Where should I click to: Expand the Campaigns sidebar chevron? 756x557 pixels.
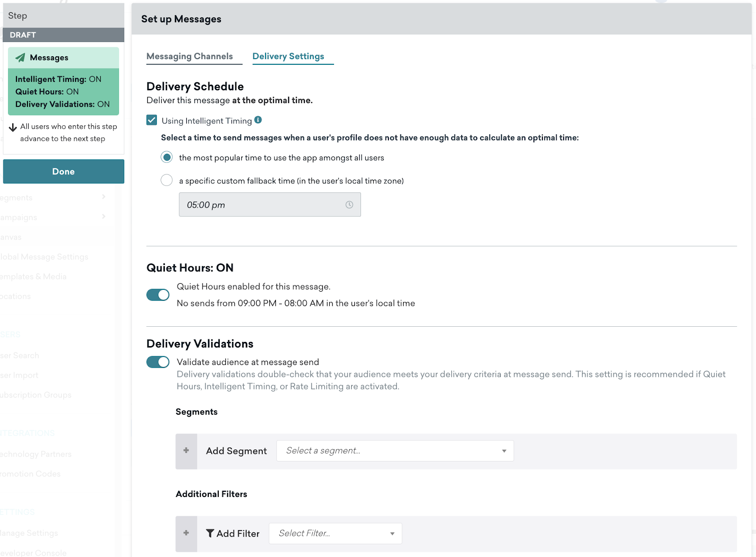[103, 217]
